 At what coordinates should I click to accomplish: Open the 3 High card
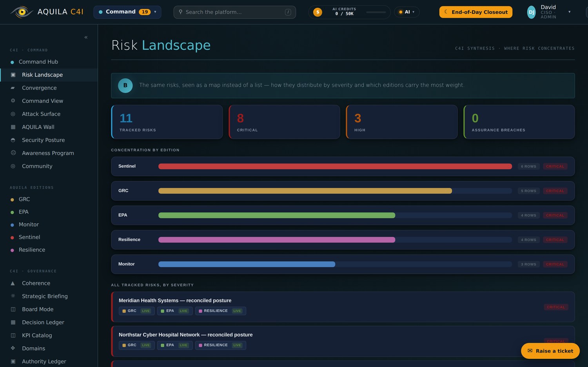tap(402, 122)
